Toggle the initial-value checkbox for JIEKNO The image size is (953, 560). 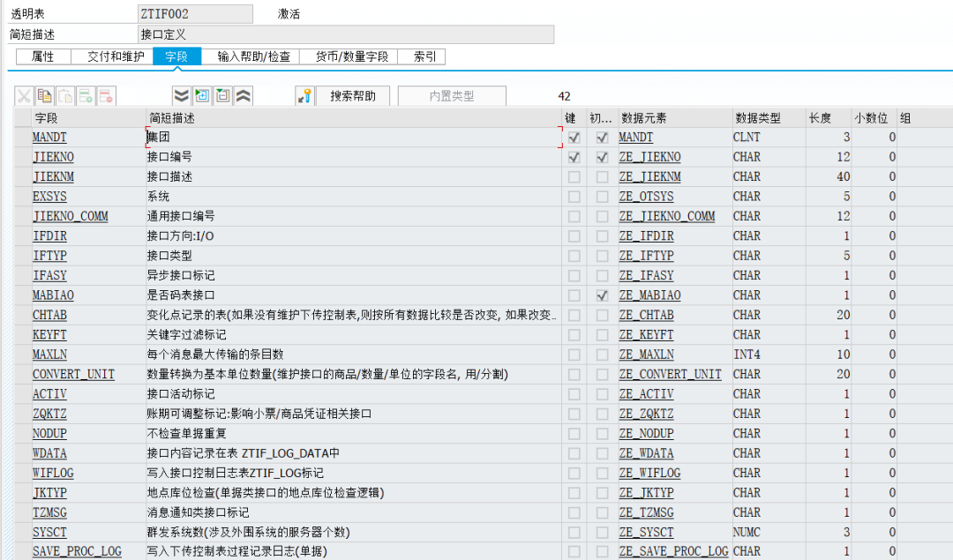pos(602,157)
